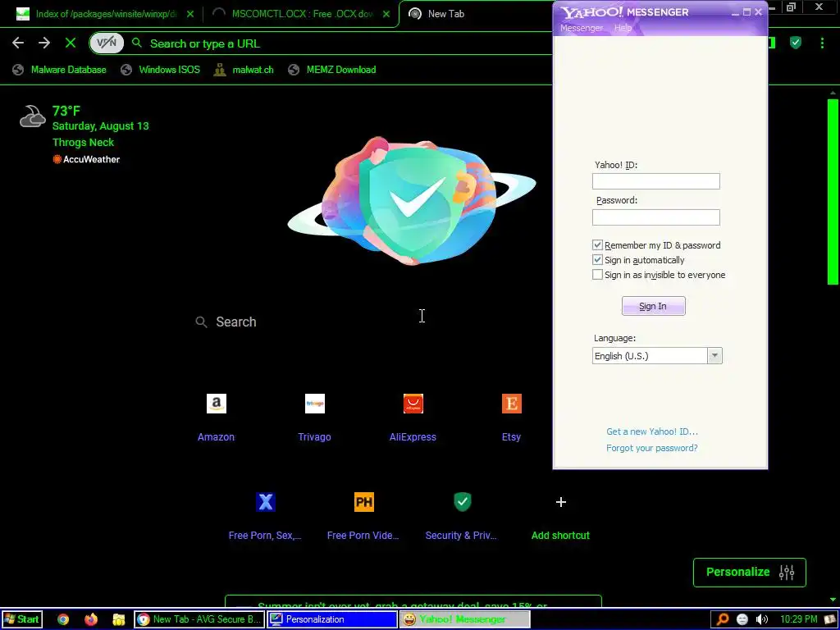The image size is (840, 630).
Task: Click the 10:29 PM taskbar clock
Action: (798, 619)
